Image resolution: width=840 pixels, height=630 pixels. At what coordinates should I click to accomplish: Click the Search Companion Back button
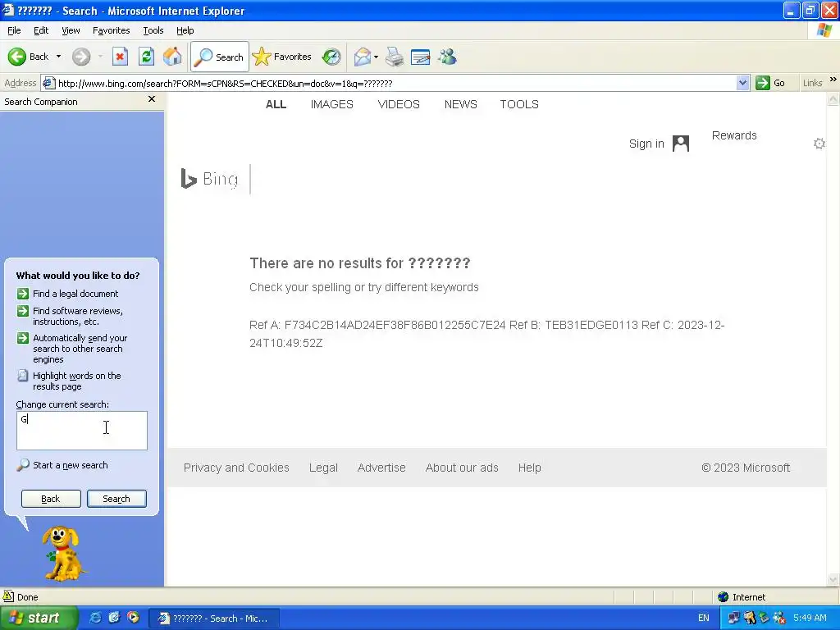coord(51,499)
